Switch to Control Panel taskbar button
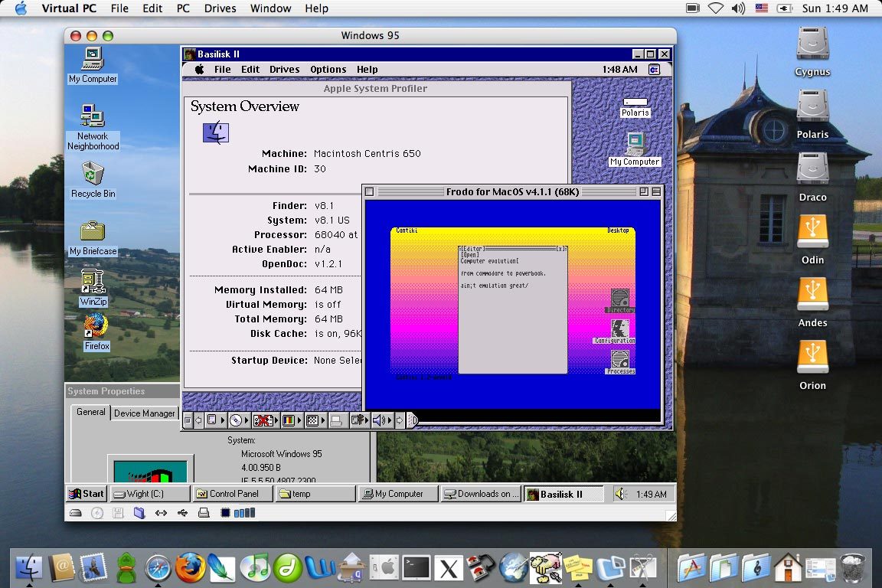Viewport: 882px width, 588px height. click(232, 494)
